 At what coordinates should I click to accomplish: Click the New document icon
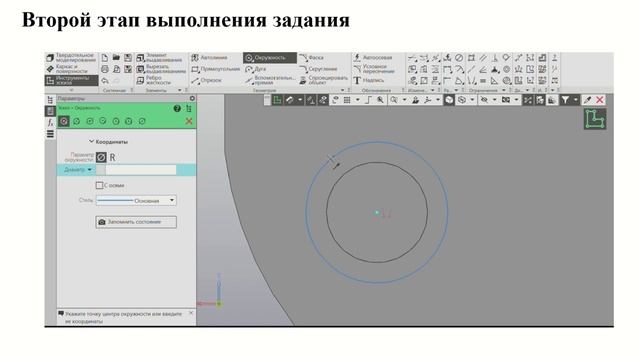[105, 58]
